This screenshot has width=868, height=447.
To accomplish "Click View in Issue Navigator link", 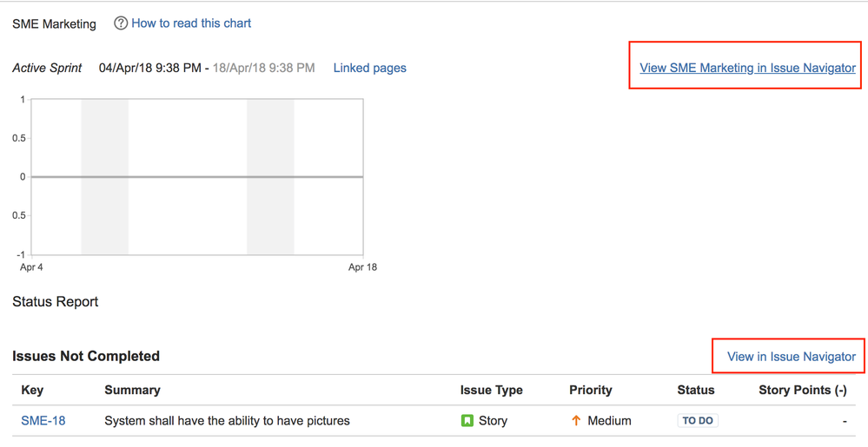I will coord(792,357).
